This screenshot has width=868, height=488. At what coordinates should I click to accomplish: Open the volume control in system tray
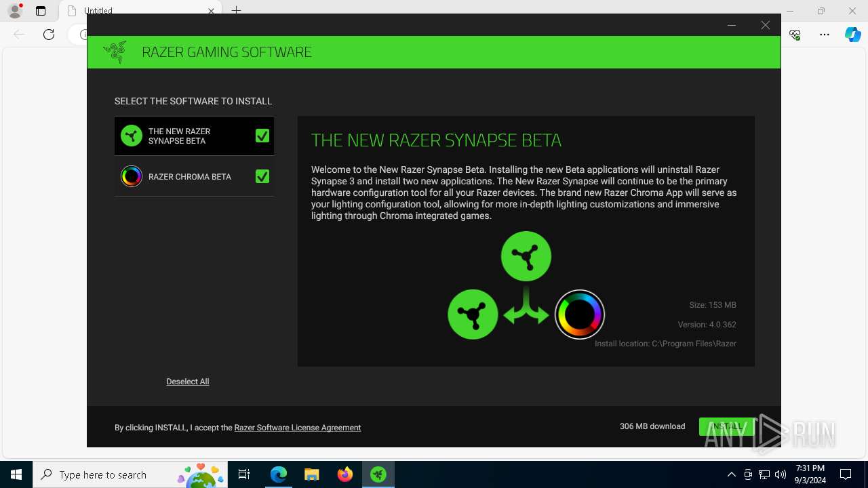tap(781, 474)
